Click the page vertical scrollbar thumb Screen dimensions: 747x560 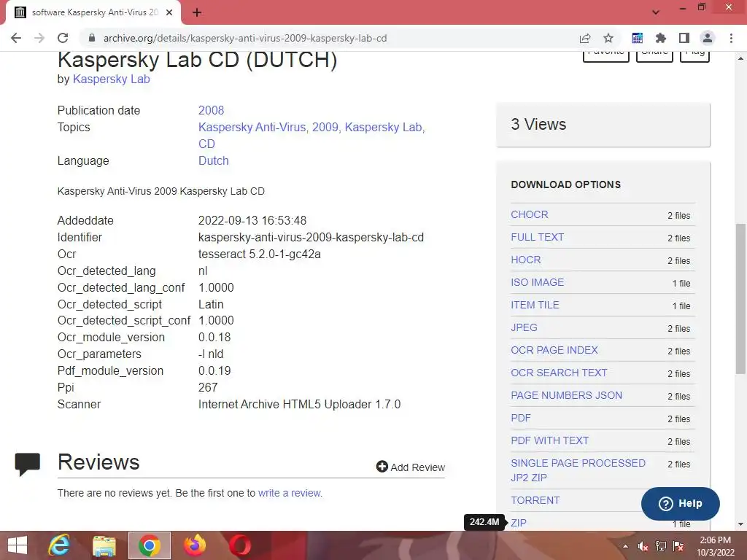point(740,298)
